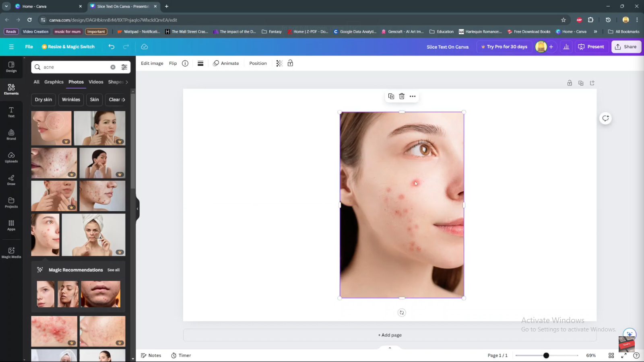Select the Wrinkles suggestion chip
Viewport: 644px width, 362px height.
pos(71,100)
